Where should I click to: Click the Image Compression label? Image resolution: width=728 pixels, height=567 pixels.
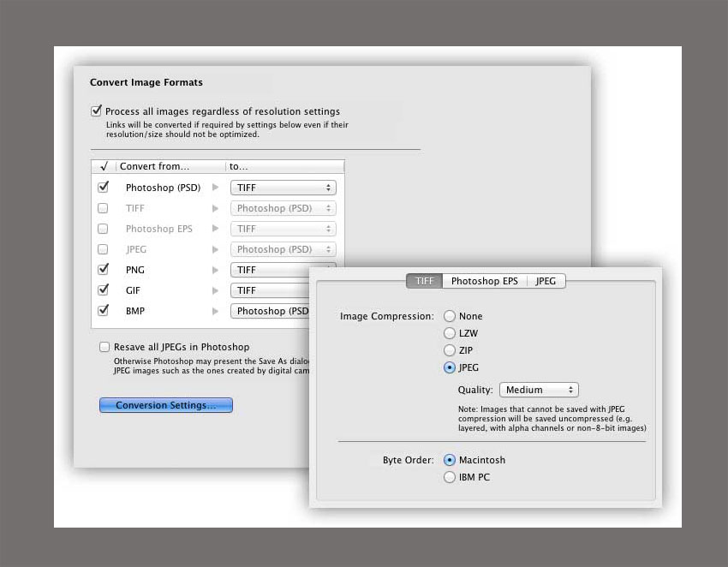point(387,316)
